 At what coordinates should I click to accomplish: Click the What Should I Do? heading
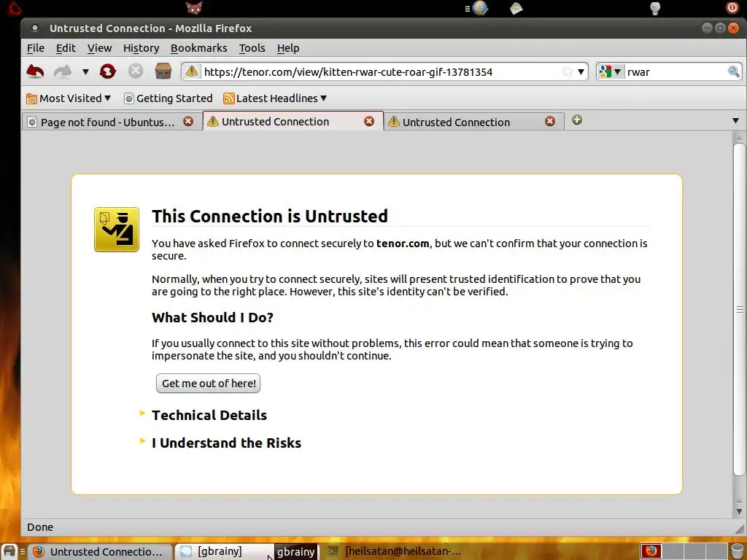pyautogui.click(x=212, y=318)
